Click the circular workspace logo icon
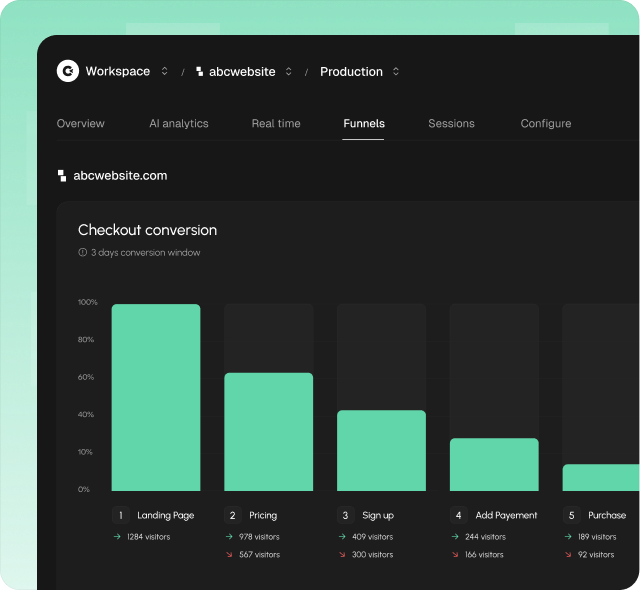640x590 pixels. (x=68, y=71)
